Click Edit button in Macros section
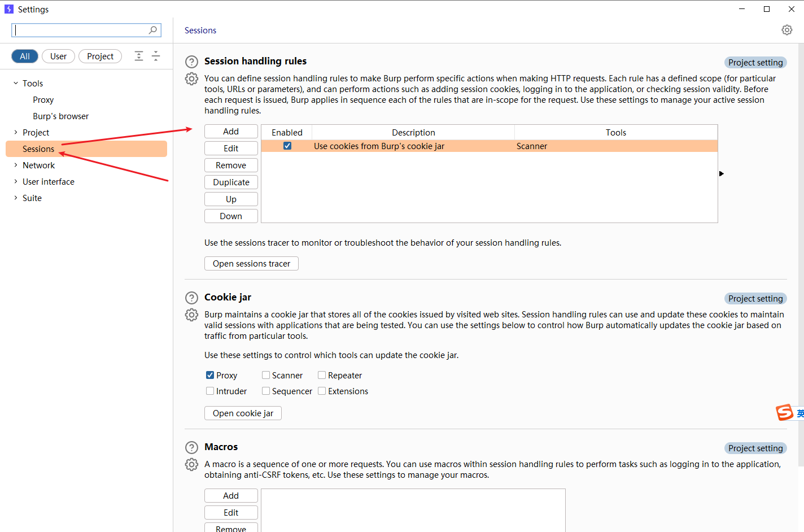The width and height of the screenshot is (804, 532). coord(231,513)
